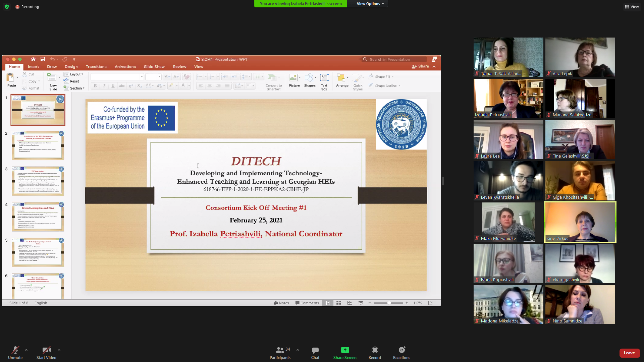Image resolution: width=644 pixels, height=362 pixels.
Task: Expand audio options arrow beside Unmute
Action: tap(26, 350)
